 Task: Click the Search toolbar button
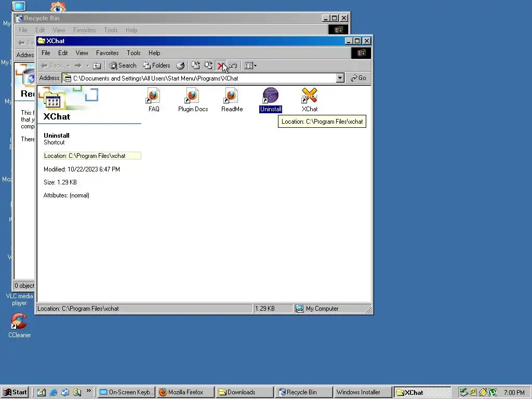pos(123,65)
